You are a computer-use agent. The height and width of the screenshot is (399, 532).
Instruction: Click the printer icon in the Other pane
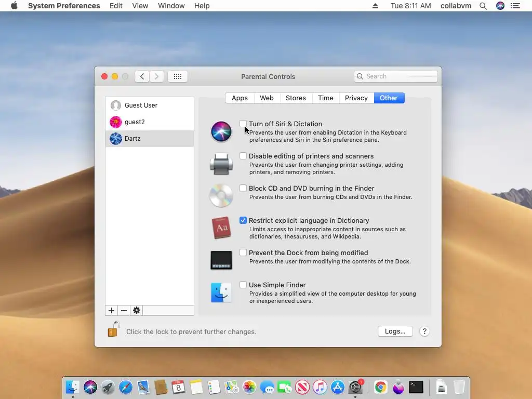click(x=221, y=164)
